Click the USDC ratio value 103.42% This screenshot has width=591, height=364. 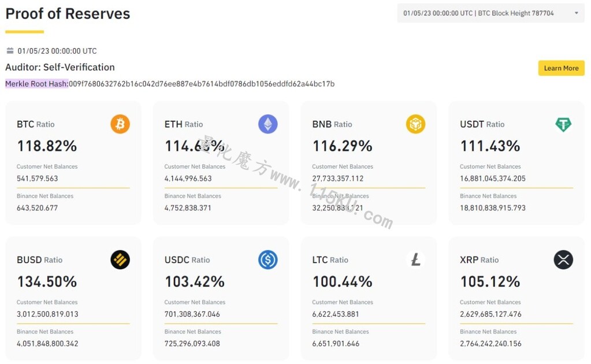pyautogui.click(x=195, y=281)
